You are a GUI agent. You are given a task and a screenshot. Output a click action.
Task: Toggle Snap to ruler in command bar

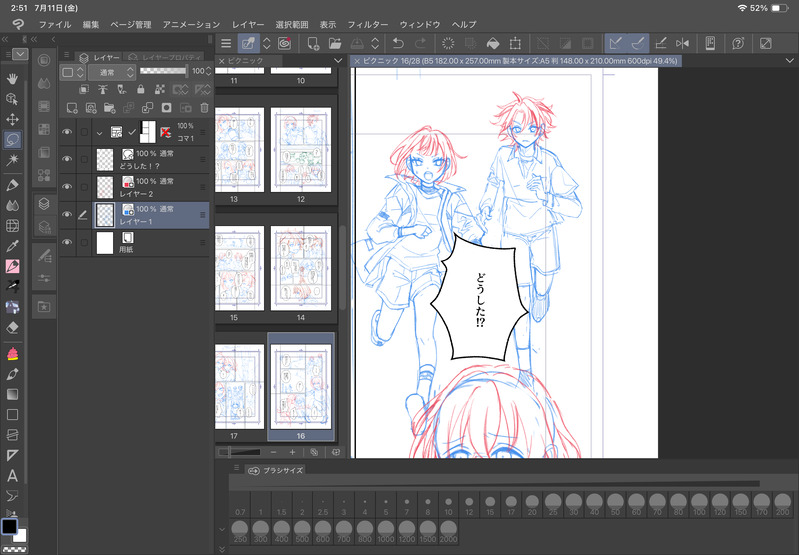click(x=616, y=43)
